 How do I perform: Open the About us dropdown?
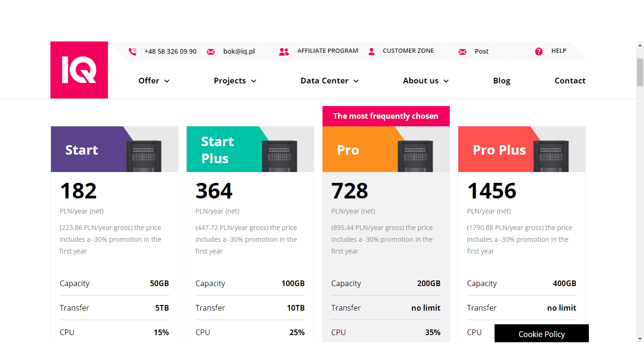(x=426, y=81)
